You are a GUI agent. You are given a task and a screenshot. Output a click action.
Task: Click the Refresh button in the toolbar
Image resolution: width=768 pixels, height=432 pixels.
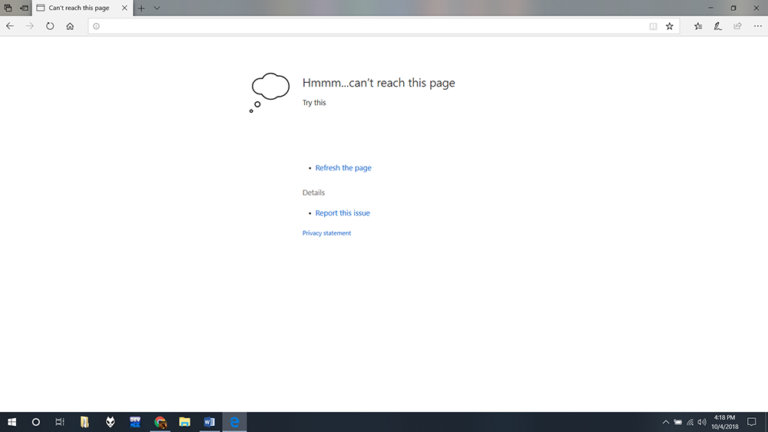[50, 26]
